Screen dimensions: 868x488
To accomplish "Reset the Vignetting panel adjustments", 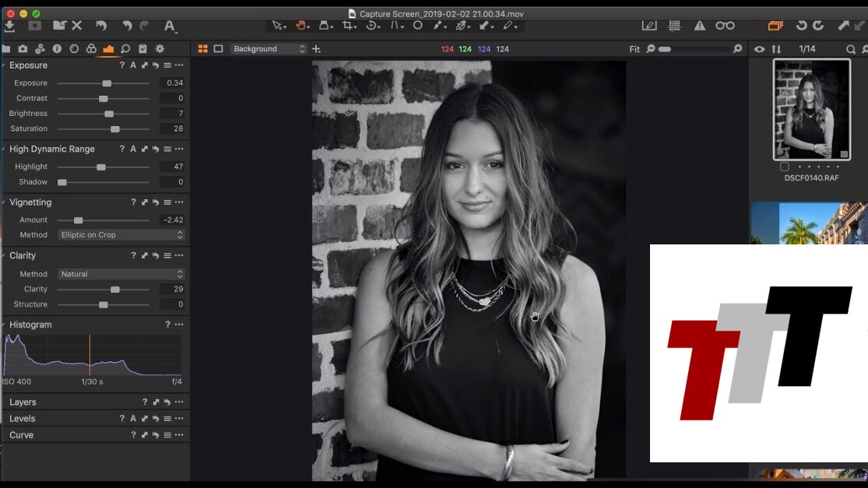I will [x=156, y=202].
